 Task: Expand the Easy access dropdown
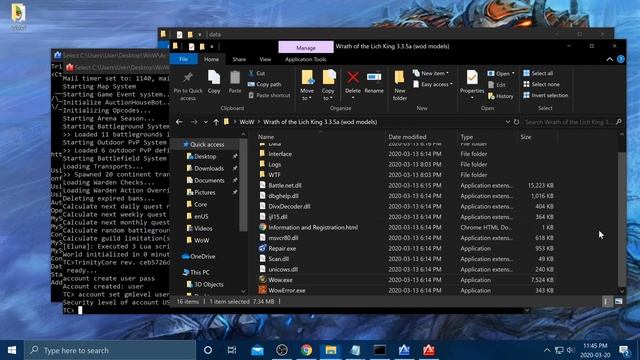[433, 84]
